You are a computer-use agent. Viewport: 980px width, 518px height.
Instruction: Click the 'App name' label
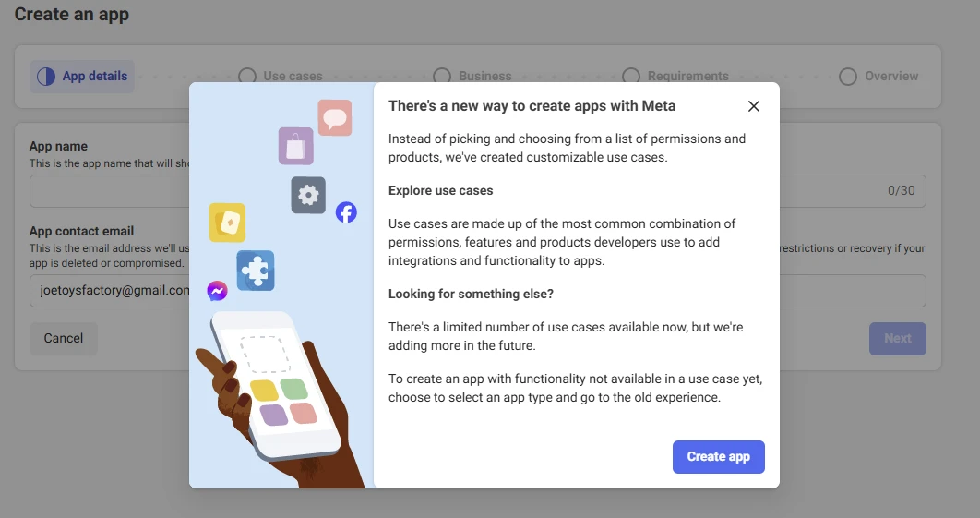(x=58, y=147)
